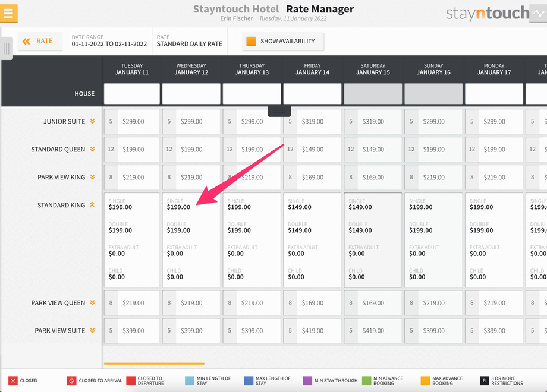Expand the Park View King row

click(92, 177)
